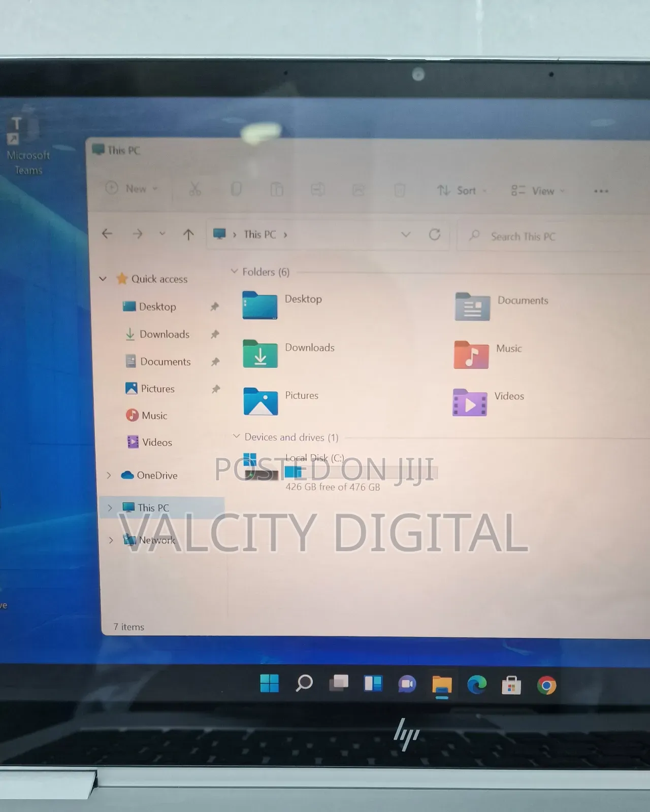Open the Desktop folder icon in Folders
This screenshot has width=650, height=812.
point(260,304)
